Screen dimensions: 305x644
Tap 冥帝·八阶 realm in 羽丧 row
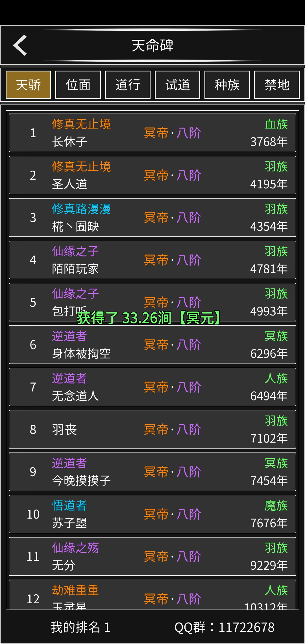pyautogui.click(x=173, y=430)
